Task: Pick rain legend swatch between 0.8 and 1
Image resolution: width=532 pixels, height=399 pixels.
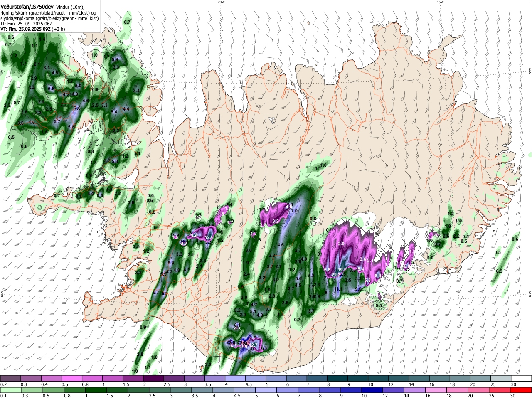Action: (x=74, y=390)
